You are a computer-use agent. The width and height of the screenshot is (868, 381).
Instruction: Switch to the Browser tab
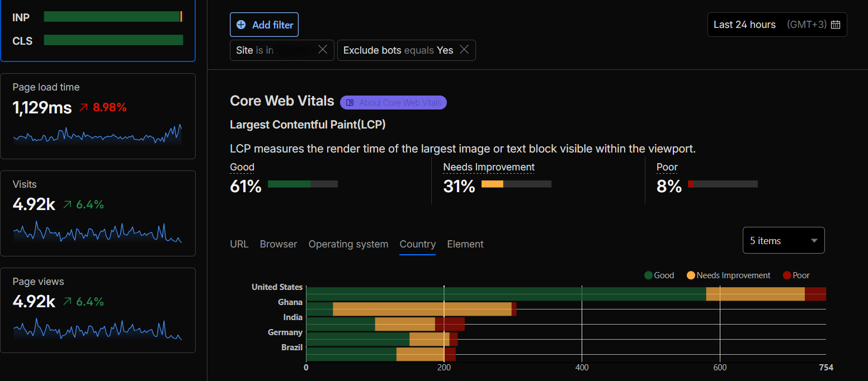(279, 244)
